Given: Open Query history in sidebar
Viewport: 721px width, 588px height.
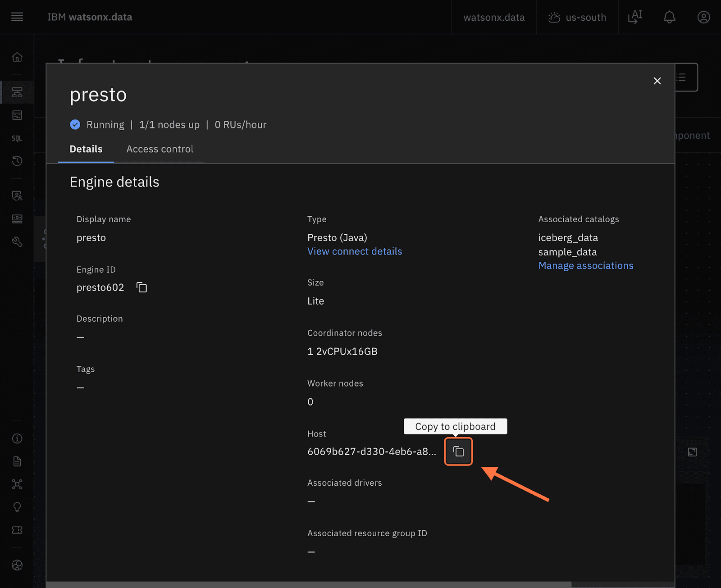Looking at the screenshot, I should (x=17, y=161).
